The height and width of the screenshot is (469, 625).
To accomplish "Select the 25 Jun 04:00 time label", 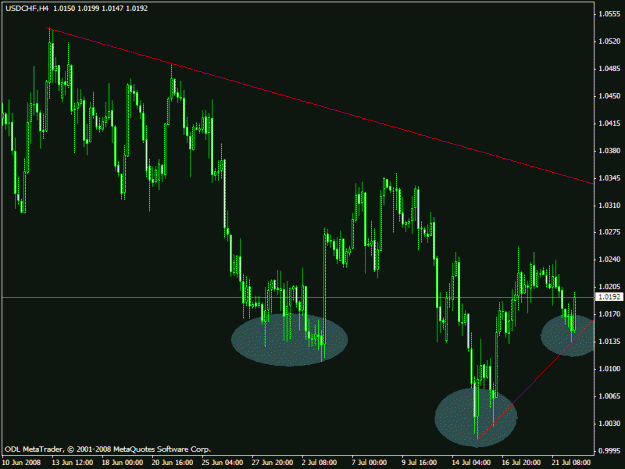I will coord(222,463).
